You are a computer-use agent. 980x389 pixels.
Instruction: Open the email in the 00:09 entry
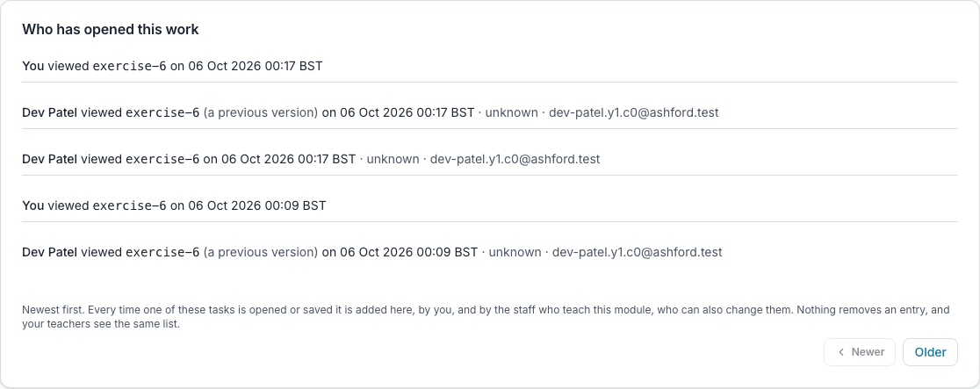(637, 252)
